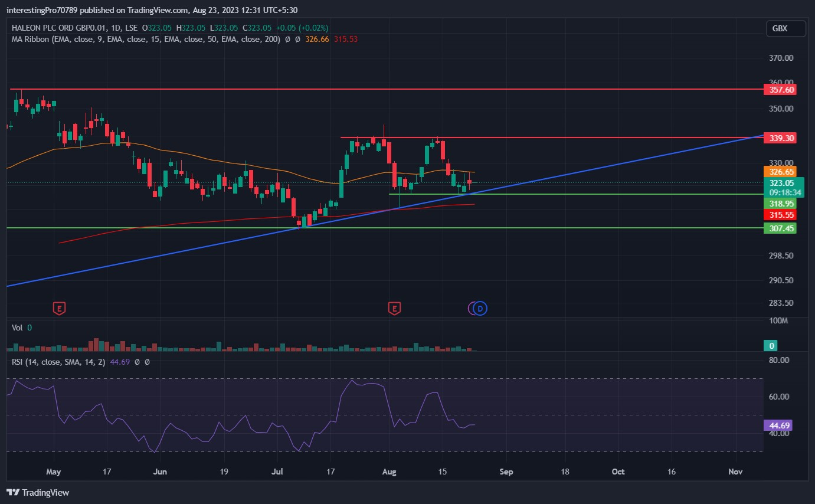This screenshot has height=504, width=815.
Task: Click the 298.50 price axis label
Action: [780, 256]
